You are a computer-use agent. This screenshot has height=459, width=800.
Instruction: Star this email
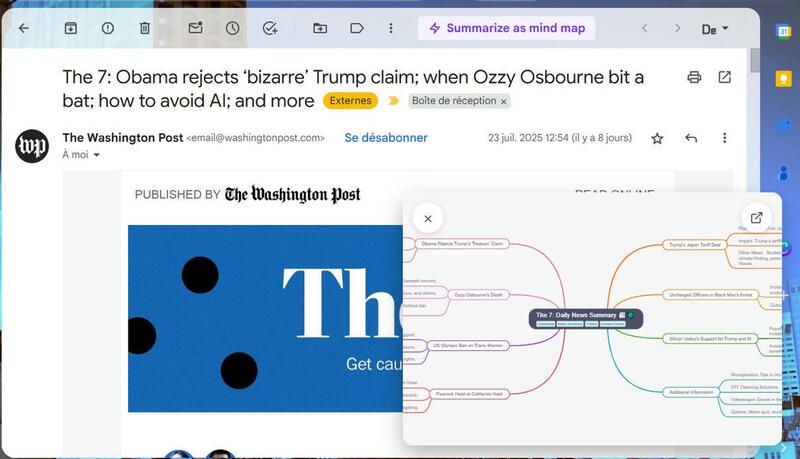click(x=657, y=138)
